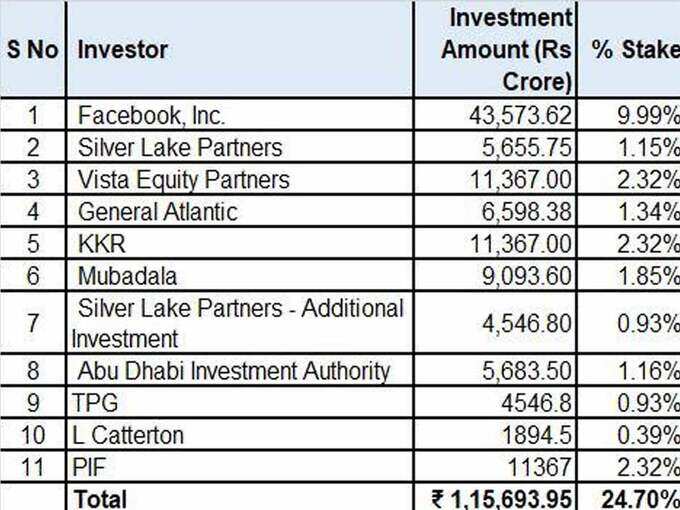Screen dimensions: 680x510
Task: Select the 1894.5 amount cell
Action: pos(495,434)
